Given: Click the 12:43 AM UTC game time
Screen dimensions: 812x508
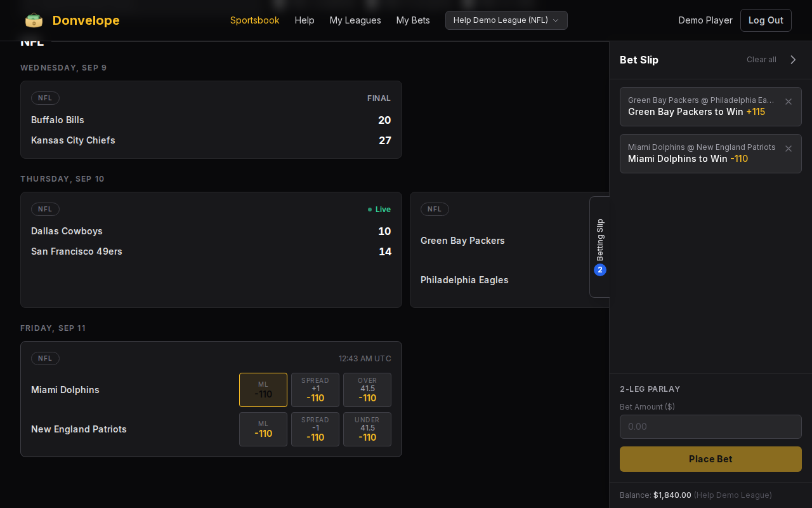Looking at the screenshot, I should click(365, 359).
